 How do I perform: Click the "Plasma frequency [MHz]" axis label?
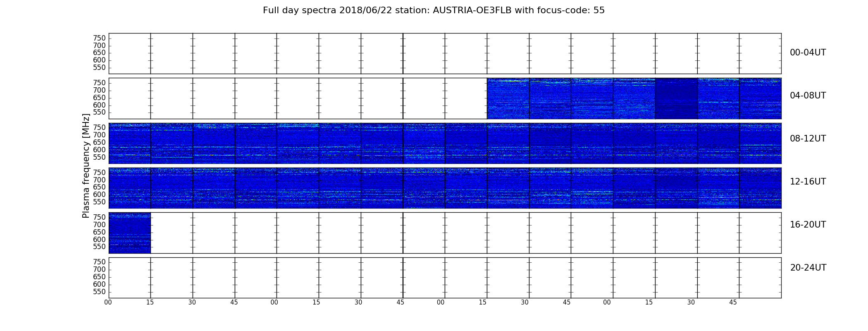tap(86, 165)
